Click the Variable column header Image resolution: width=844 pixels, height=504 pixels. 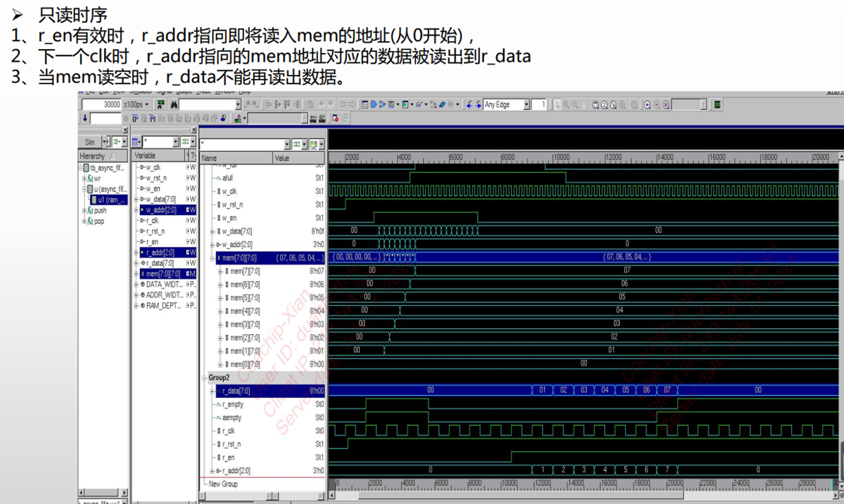159,156
